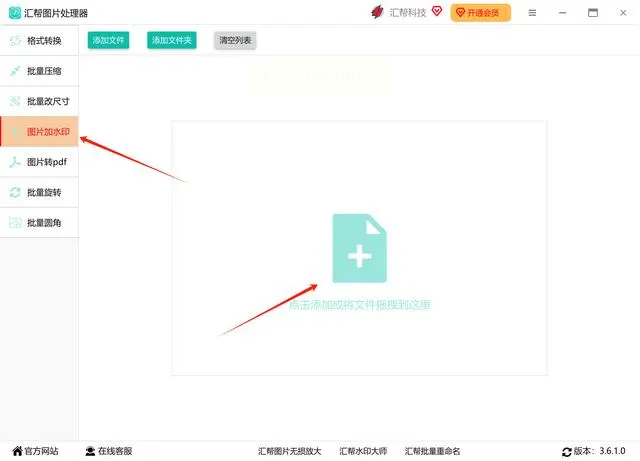640x461 pixels.
Task: Click the customer service person icon
Action: click(x=90, y=451)
